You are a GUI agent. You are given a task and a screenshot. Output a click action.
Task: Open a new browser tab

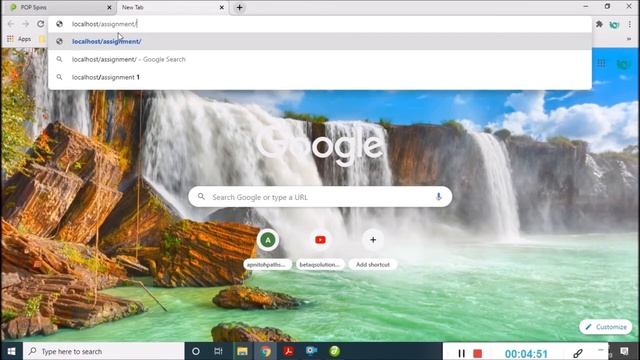(240, 7)
